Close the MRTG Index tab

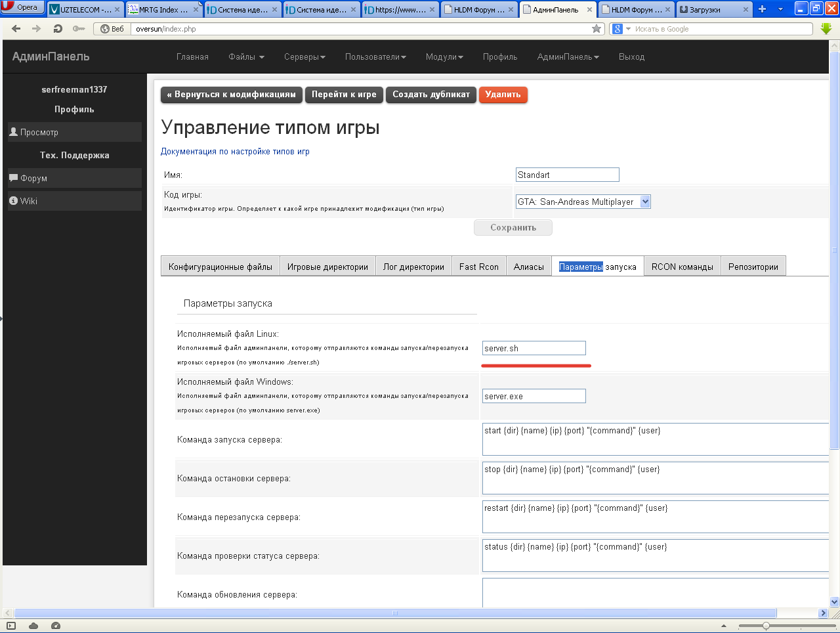[196, 10]
